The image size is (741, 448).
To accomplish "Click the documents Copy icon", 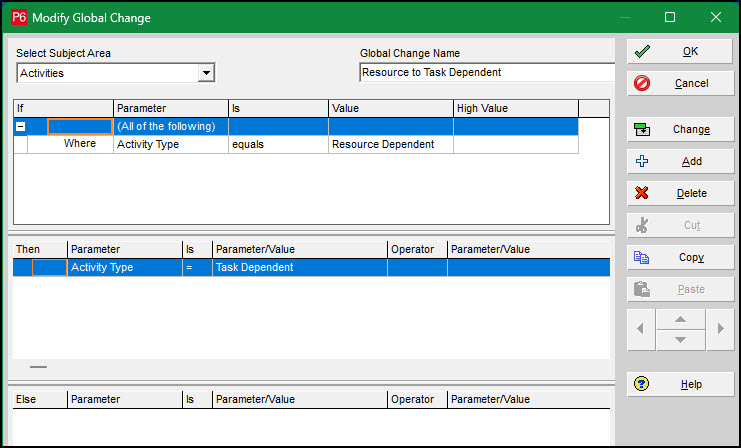I will pyautogui.click(x=642, y=257).
